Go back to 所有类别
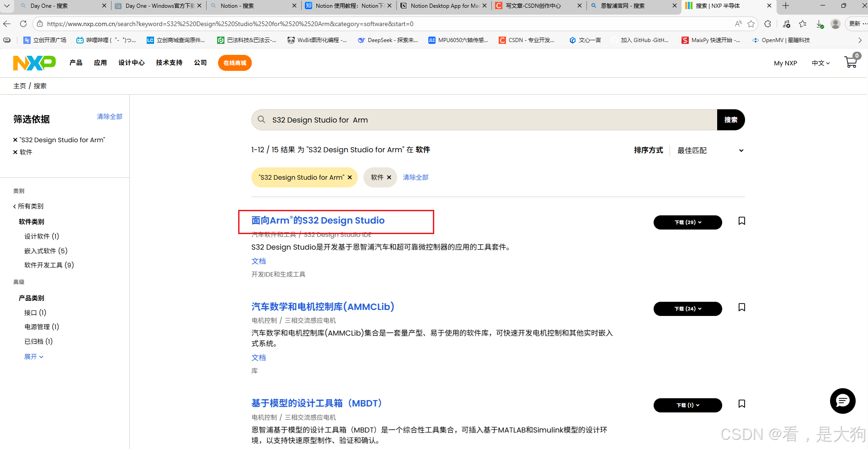Screen dimensions: 868x449 click(28, 206)
